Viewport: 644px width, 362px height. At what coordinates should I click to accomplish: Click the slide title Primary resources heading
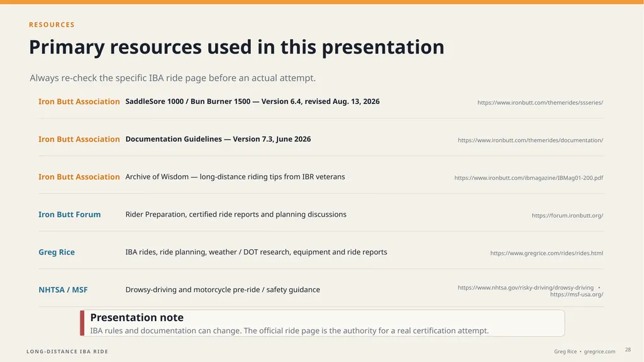236,47
